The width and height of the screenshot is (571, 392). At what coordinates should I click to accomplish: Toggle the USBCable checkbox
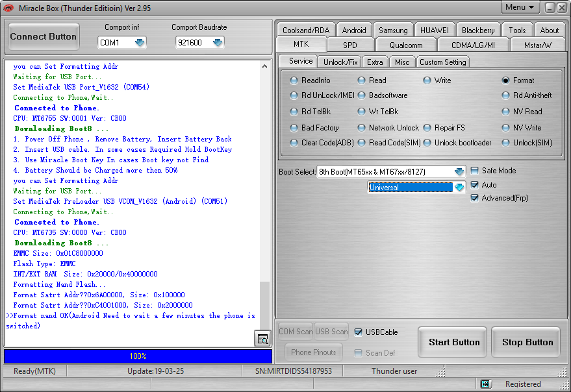coord(359,332)
